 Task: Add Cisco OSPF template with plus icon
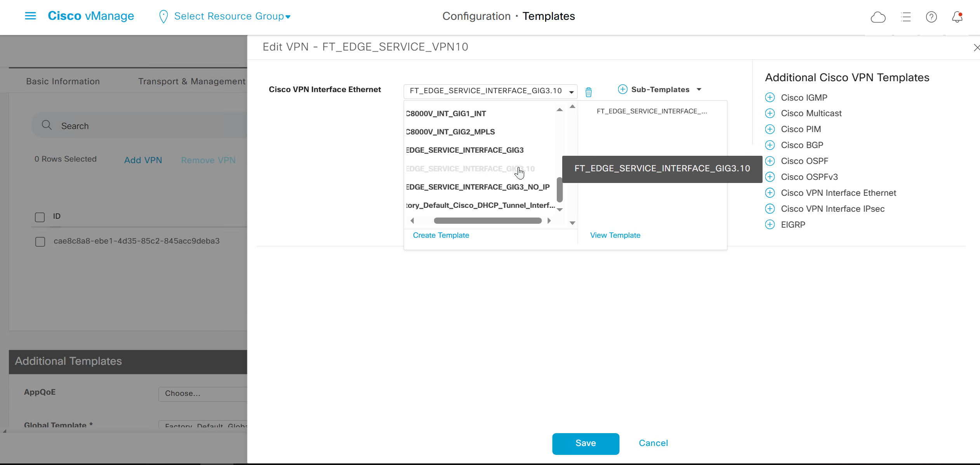pyautogui.click(x=770, y=161)
